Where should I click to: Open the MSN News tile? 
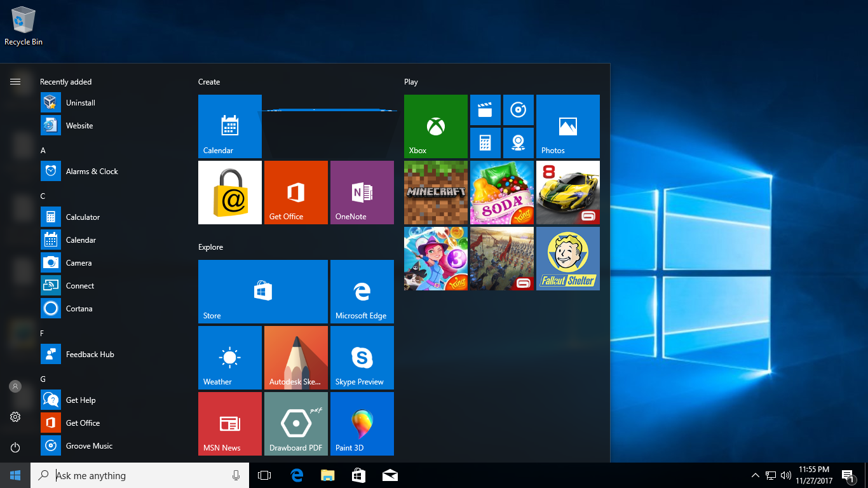point(230,424)
